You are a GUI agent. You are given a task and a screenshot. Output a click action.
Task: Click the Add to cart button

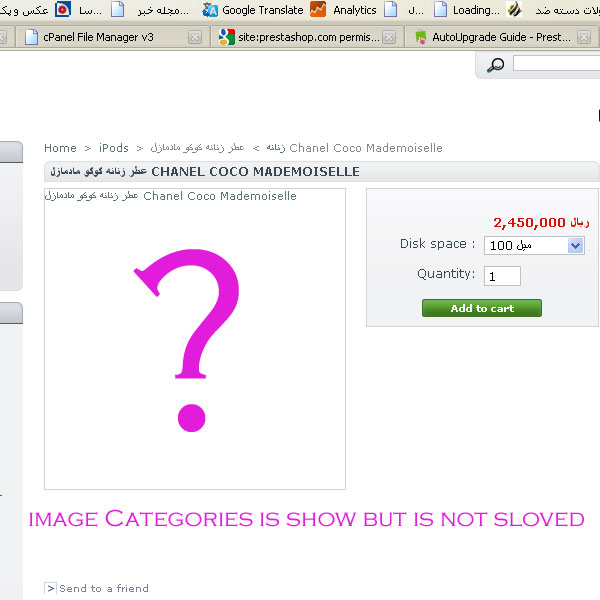click(482, 308)
